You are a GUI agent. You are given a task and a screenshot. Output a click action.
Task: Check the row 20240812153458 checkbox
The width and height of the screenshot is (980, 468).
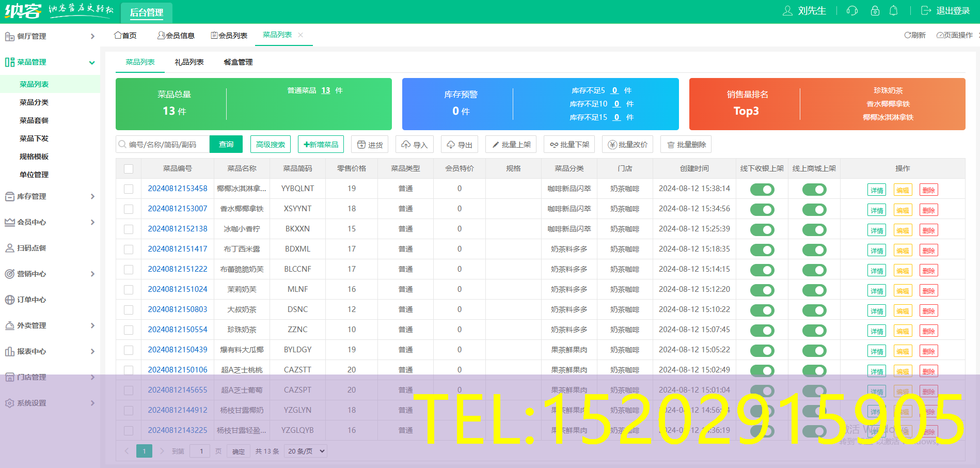[x=129, y=189]
